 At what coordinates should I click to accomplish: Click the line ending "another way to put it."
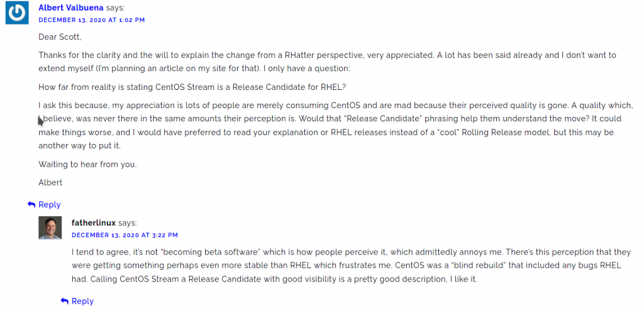80,146
